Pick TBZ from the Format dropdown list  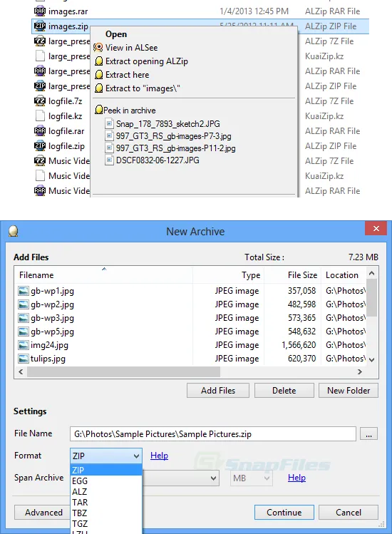(106, 513)
